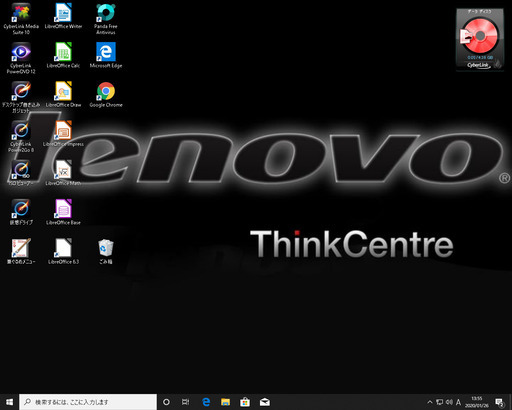Open LibreOffice Math desktop shortcut

tap(63, 173)
